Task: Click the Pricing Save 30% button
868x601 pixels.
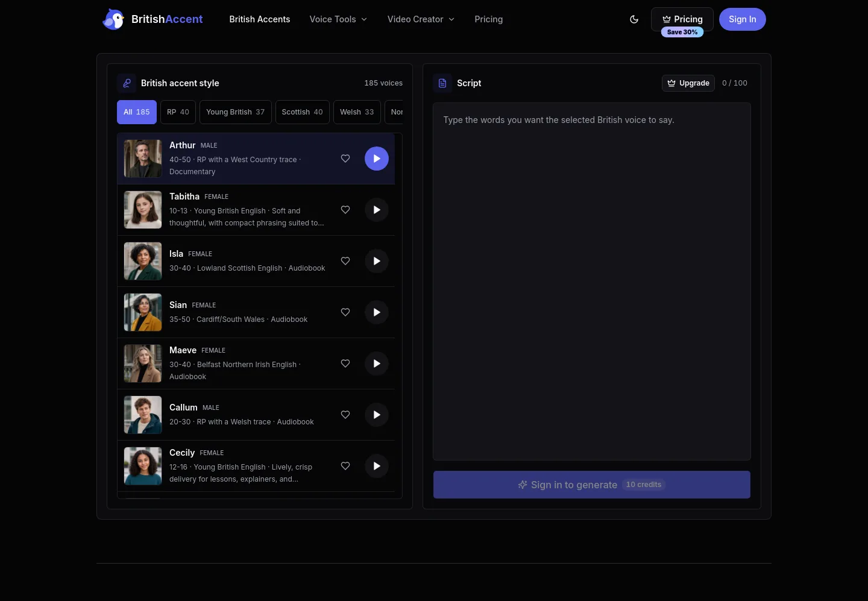Action: [682, 19]
